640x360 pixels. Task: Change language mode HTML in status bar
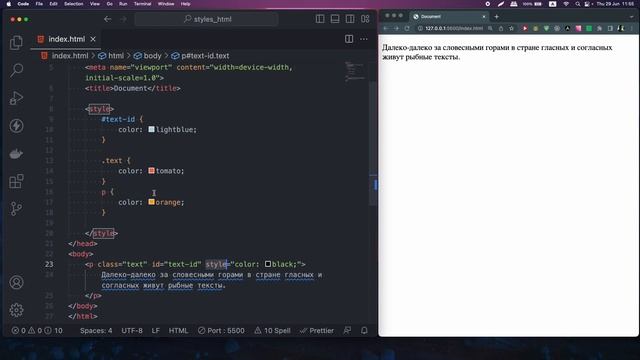pyautogui.click(x=178, y=331)
